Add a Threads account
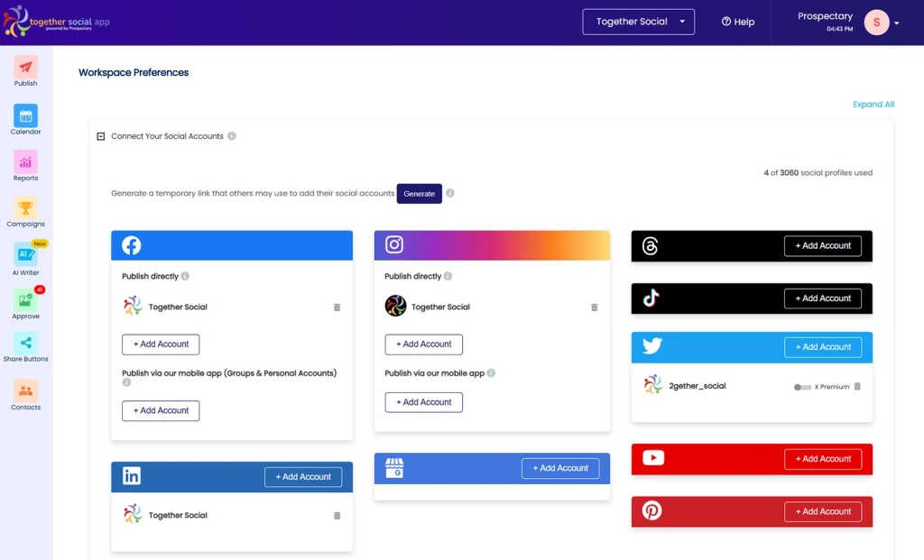Screen dimensions: 924x560 [x=823, y=246]
